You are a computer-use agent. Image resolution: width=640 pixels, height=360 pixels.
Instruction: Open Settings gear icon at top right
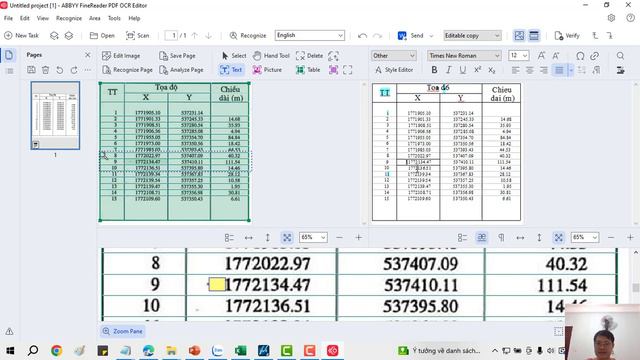tap(611, 18)
